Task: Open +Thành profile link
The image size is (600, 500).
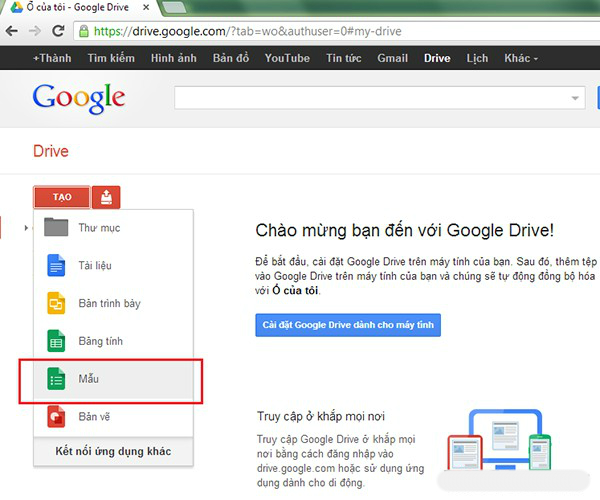Action: point(52,58)
